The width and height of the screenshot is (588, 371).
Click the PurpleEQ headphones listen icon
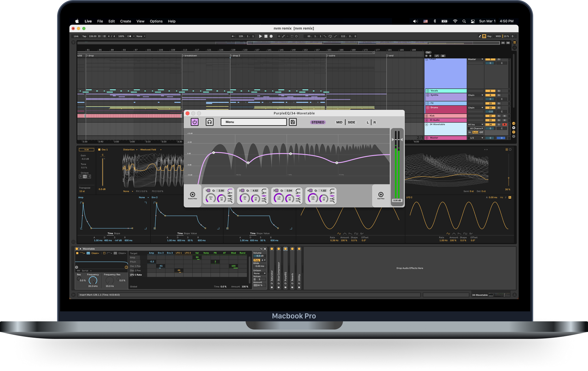[x=209, y=122]
